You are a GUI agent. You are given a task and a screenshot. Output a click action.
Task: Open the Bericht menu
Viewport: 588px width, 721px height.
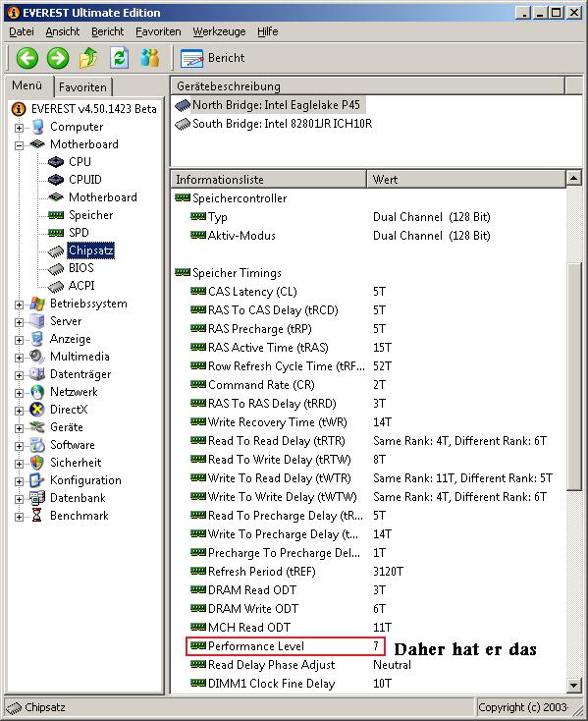coord(108,31)
